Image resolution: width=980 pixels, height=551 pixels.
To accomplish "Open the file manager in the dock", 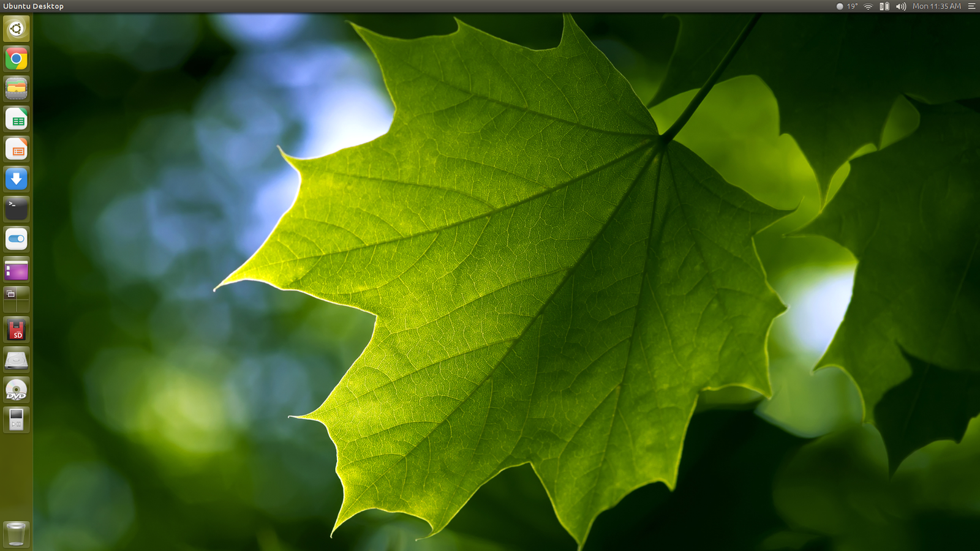I will (x=17, y=89).
